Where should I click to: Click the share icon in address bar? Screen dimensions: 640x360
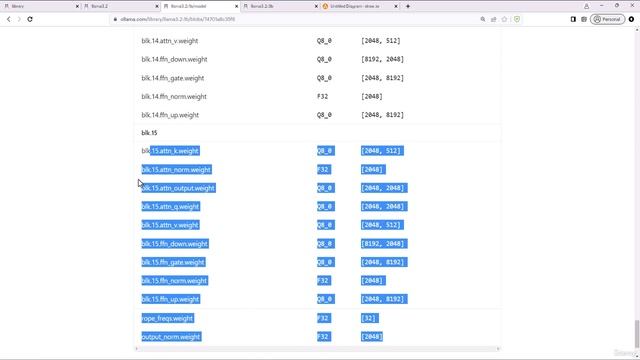click(493, 19)
